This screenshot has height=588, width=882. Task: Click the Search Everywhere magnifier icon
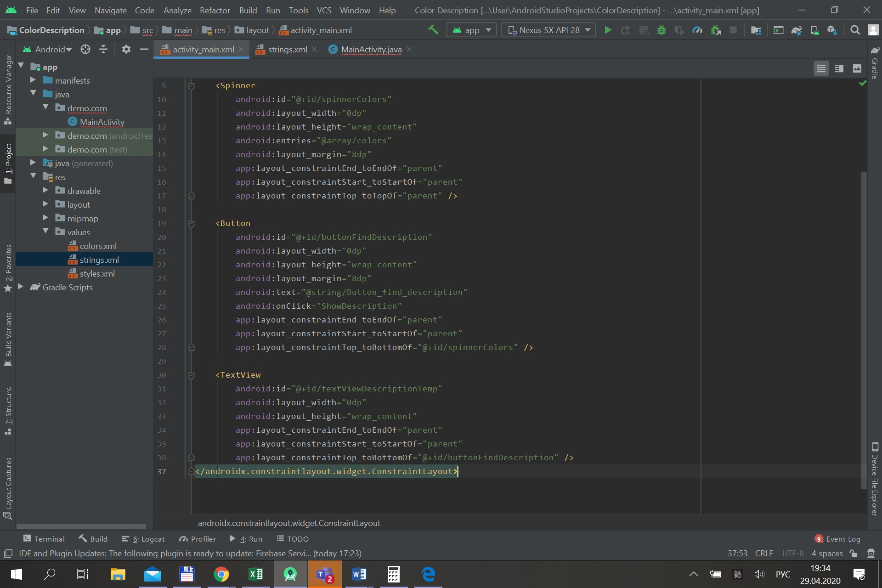(x=855, y=30)
